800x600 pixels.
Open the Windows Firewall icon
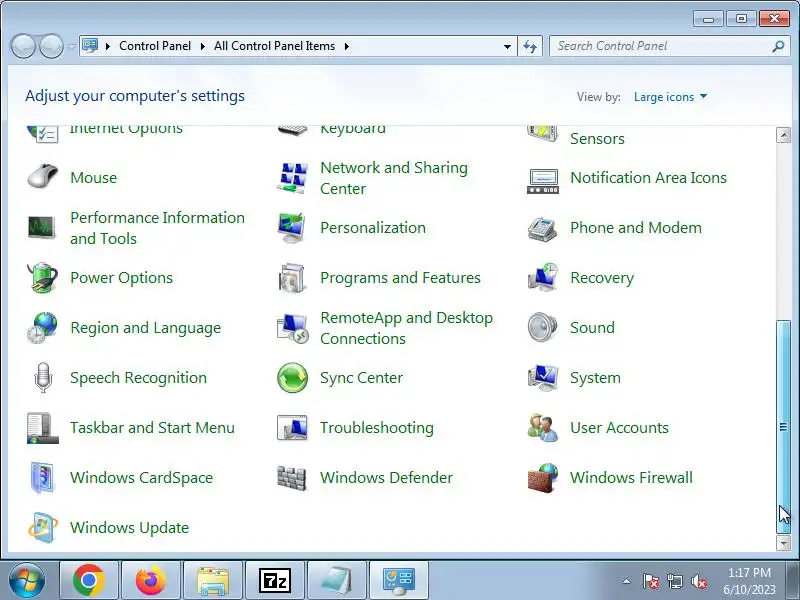542,478
